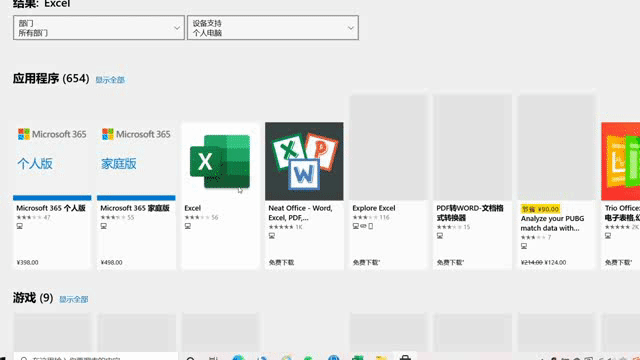
Task: Click the Explore Excel title
Action: pos(374,208)
